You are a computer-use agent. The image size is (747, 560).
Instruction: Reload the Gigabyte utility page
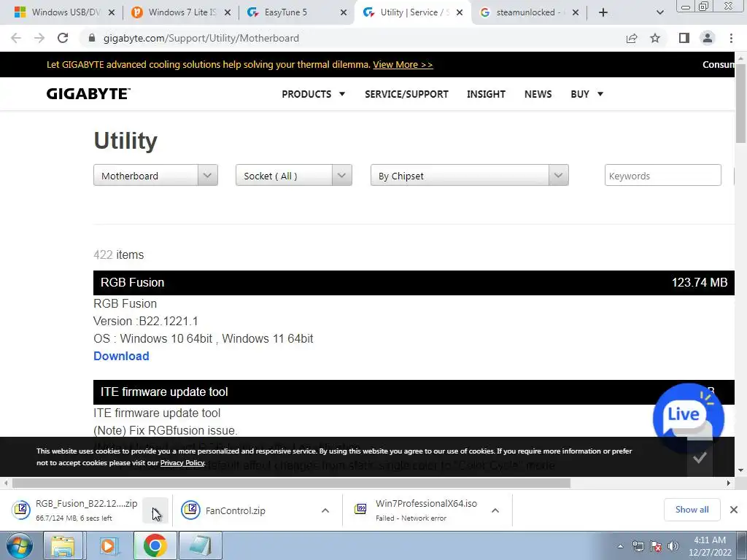pyautogui.click(x=63, y=38)
